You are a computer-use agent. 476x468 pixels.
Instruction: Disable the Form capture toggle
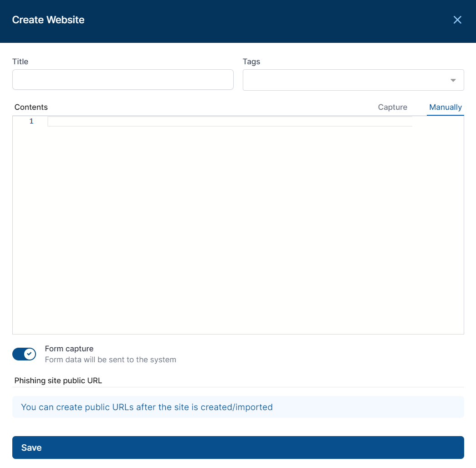pyautogui.click(x=24, y=354)
